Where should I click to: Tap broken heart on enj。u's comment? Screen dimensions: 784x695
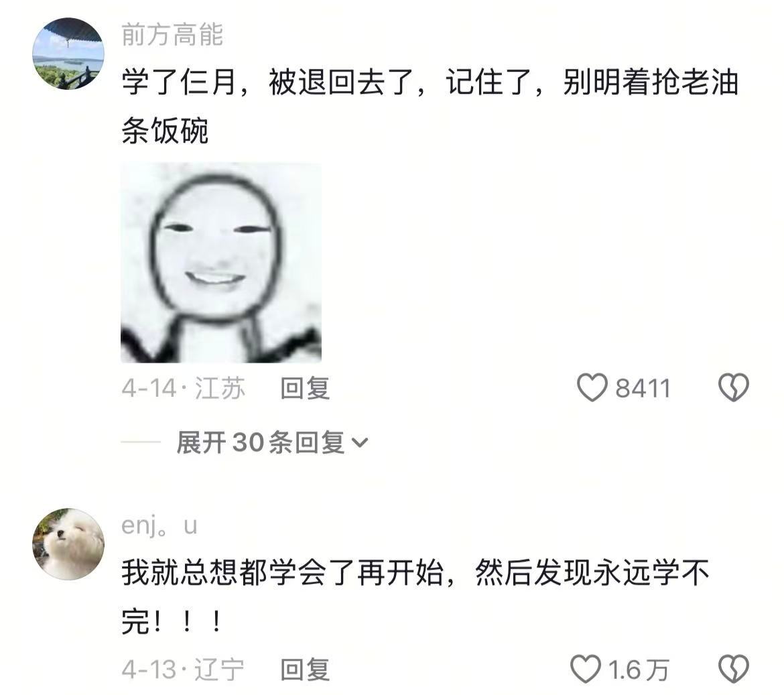(x=734, y=669)
